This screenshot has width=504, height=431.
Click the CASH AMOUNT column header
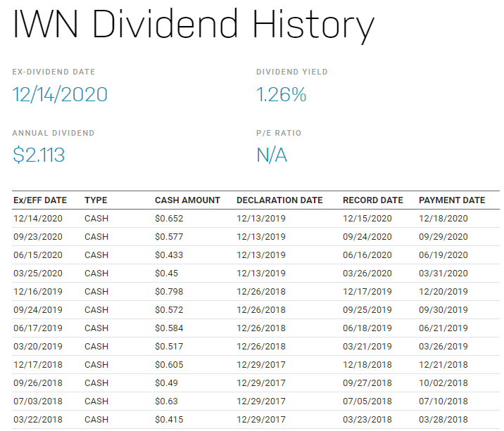187,200
